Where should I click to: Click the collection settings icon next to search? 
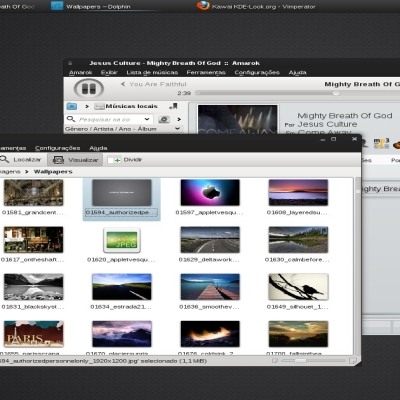coord(164,119)
